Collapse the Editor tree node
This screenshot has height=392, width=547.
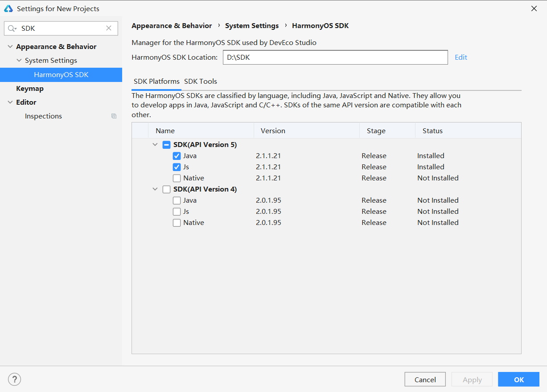coord(10,102)
